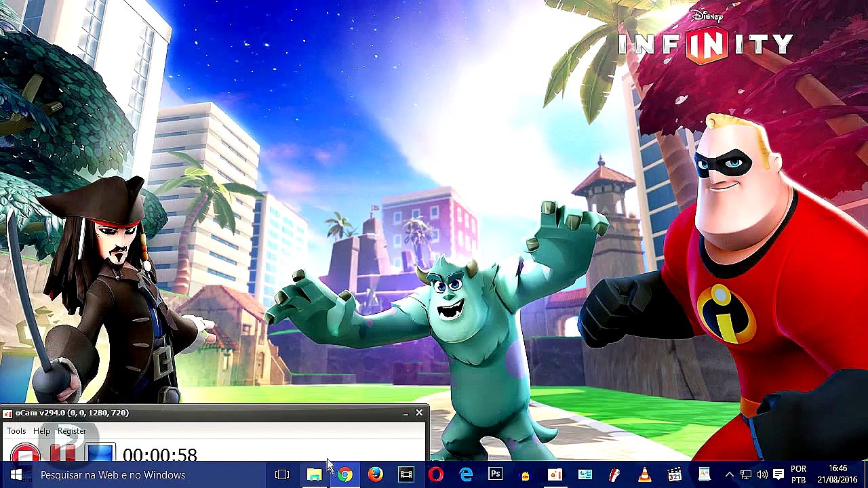This screenshot has width=868, height=488.
Task: Open Task View from the taskbar
Action: coord(282,475)
